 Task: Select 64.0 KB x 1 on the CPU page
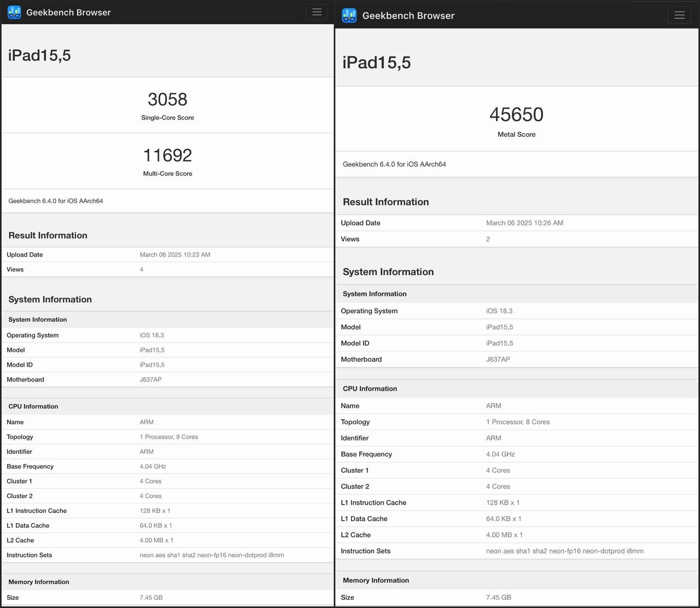(156, 525)
